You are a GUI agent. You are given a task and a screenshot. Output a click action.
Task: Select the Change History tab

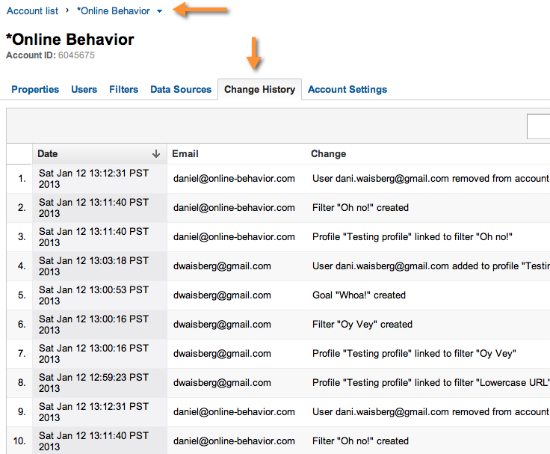pos(260,89)
